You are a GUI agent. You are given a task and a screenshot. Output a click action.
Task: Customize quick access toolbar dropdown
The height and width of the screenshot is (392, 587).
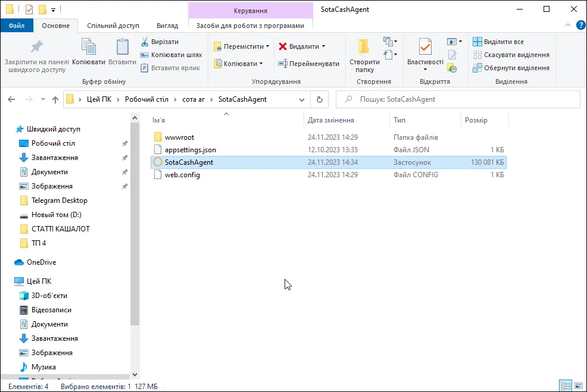(x=53, y=10)
